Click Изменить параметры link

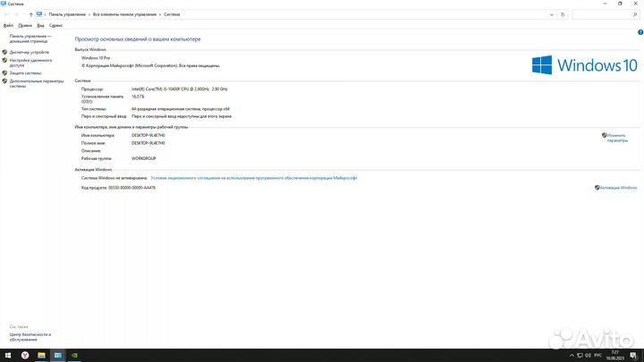click(617, 138)
